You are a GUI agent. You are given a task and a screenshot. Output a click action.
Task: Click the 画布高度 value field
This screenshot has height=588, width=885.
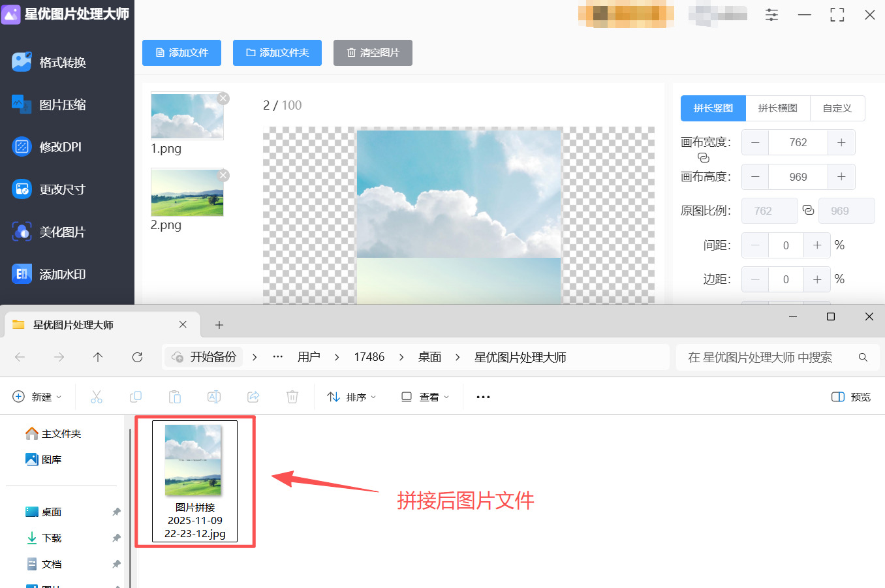click(798, 177)
